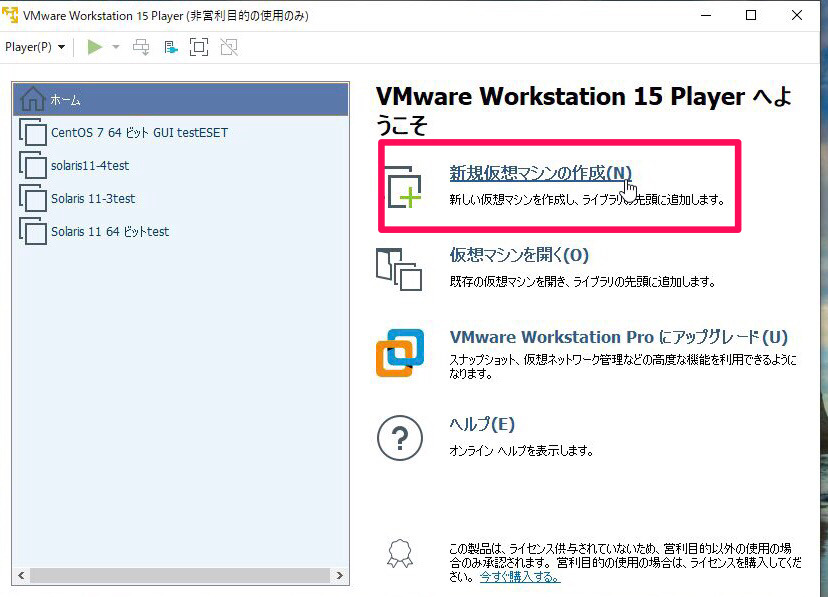The height and width of the screenshot is (597, 828).
Task: Select CentOS 7 64 ビット GUI testESET
Action: [x=181, y=132]
